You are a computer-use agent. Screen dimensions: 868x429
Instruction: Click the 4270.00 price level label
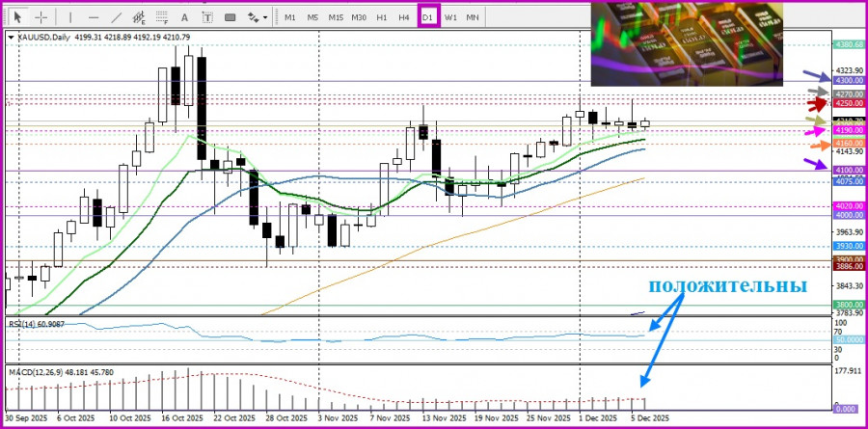point(849,94)
